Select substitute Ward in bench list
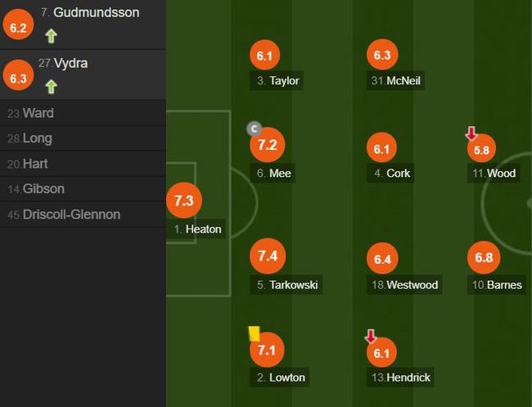The width and height of the screenshot is (532, 407). click(x=83, y=113)
